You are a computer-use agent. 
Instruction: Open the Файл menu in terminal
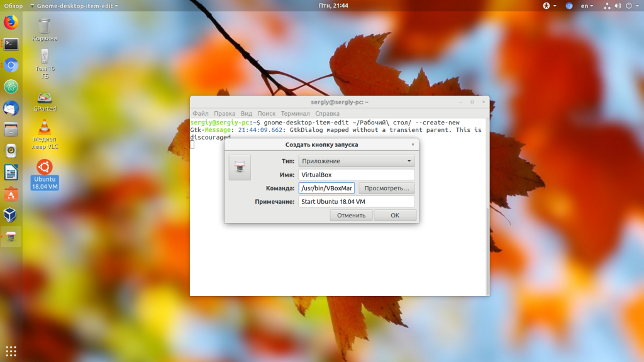pyautogui.click(x=201, y=114)
